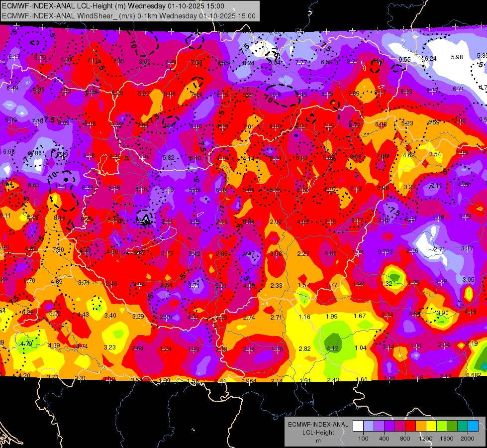Click the wind shear value 1.04
This screenshot has height=448, width=487.
[361, 348]
